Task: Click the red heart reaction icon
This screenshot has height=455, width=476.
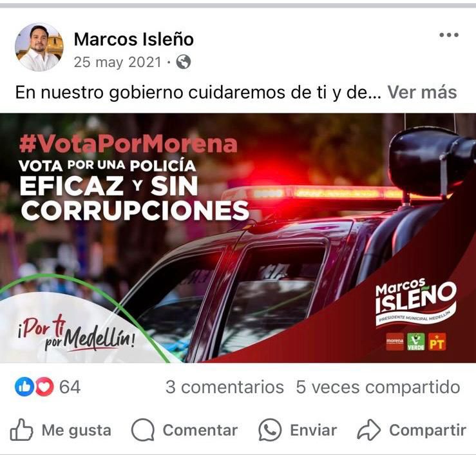Action: click(x=44, y=387)
